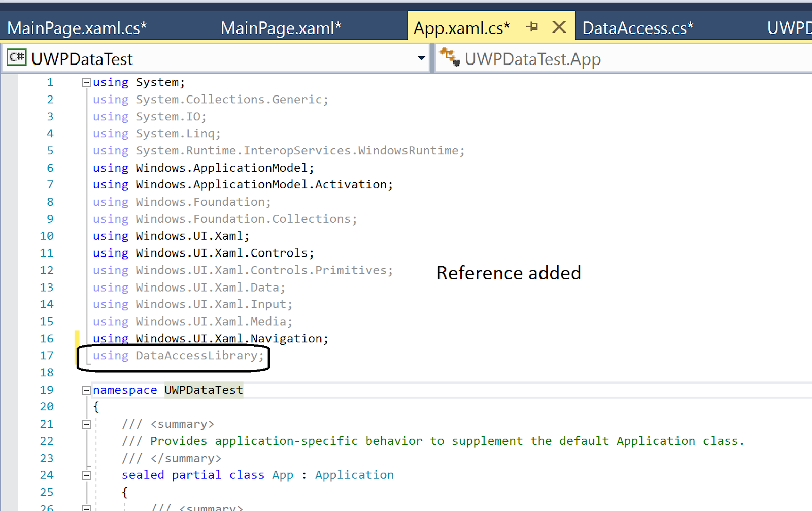
Task: Pin the App.xaml.cs tab
Action: 532,27
